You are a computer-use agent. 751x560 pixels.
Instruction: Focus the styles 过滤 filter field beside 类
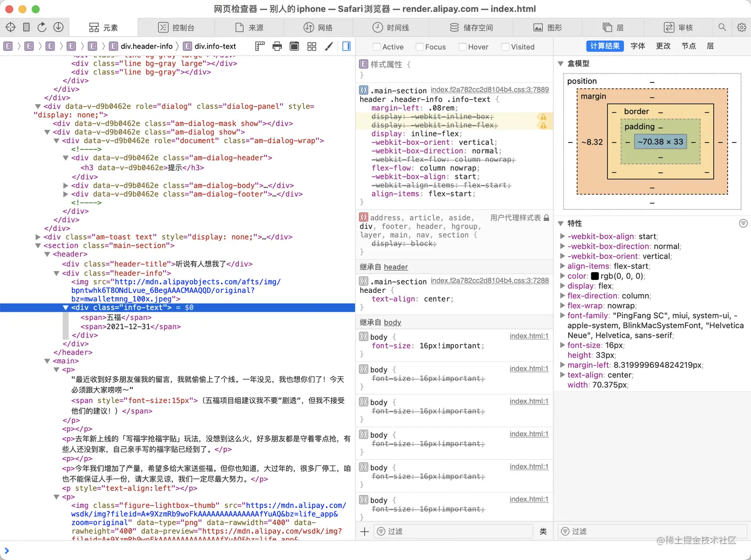coord(454,532)
